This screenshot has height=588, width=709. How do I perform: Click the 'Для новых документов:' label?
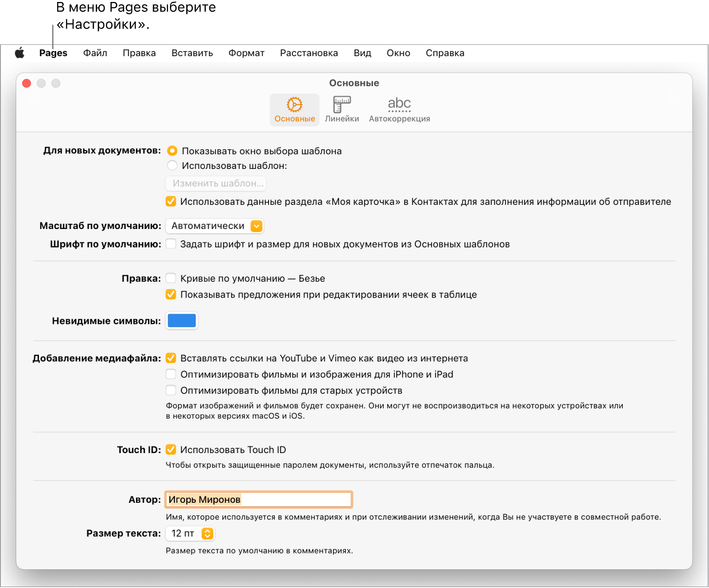(x=102, y=151)
